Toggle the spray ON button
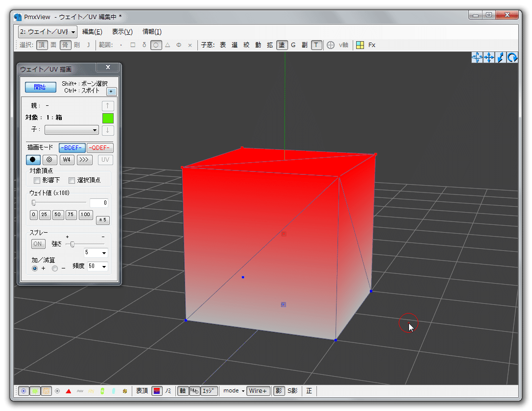The height and width of the screenshot is (411, 532). coord(38,243)
